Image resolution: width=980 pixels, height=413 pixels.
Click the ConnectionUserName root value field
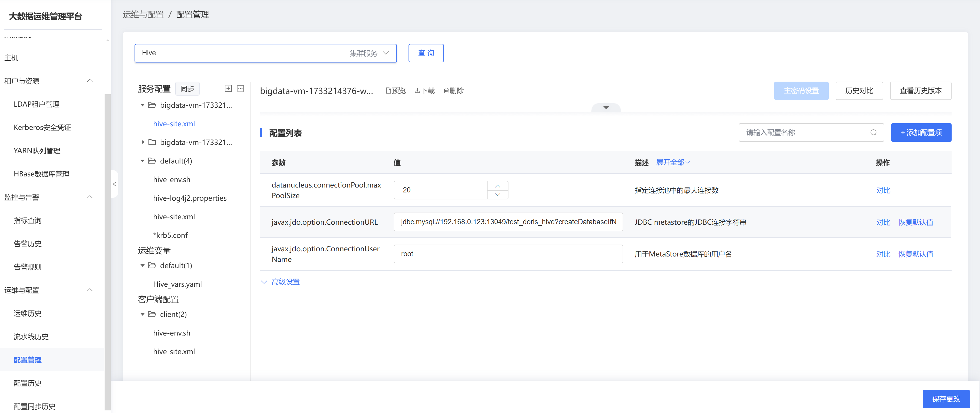pos(508,254)
